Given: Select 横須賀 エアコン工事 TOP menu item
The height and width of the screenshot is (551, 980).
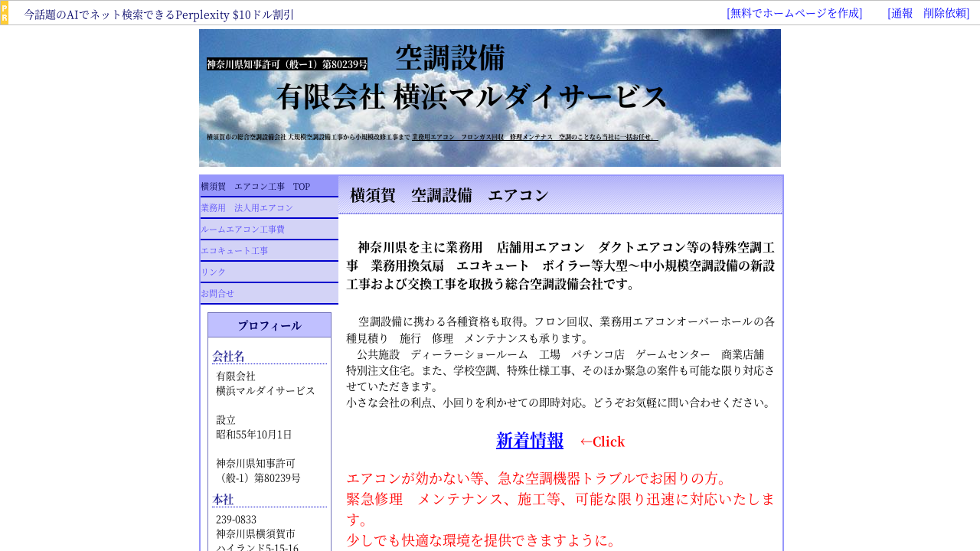Looking at the screenshot, I should coord(256,187).
